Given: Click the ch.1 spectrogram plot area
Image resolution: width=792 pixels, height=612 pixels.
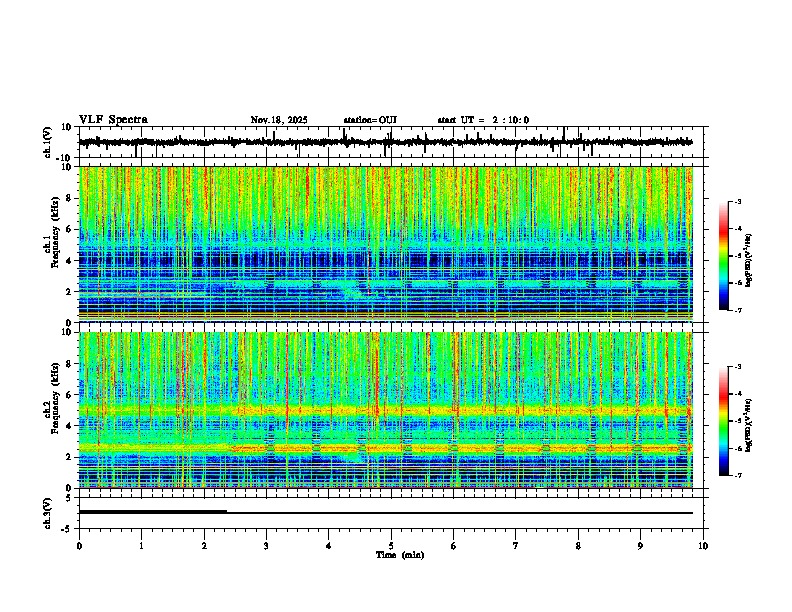Looking at the screenshot, I should click(x=386, y=244).
